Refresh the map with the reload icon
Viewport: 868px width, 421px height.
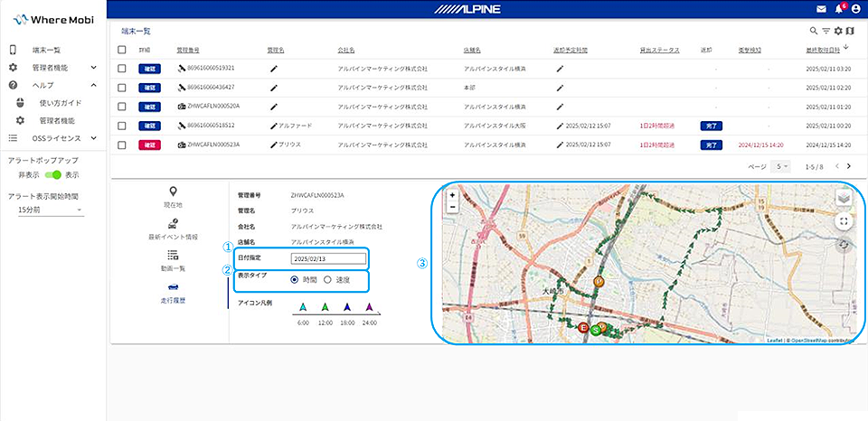point(844,245)
